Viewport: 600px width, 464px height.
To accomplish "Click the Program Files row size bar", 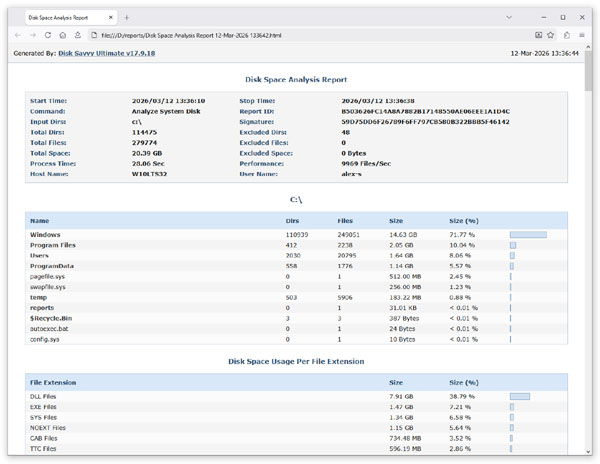I will tap(513, 245).
